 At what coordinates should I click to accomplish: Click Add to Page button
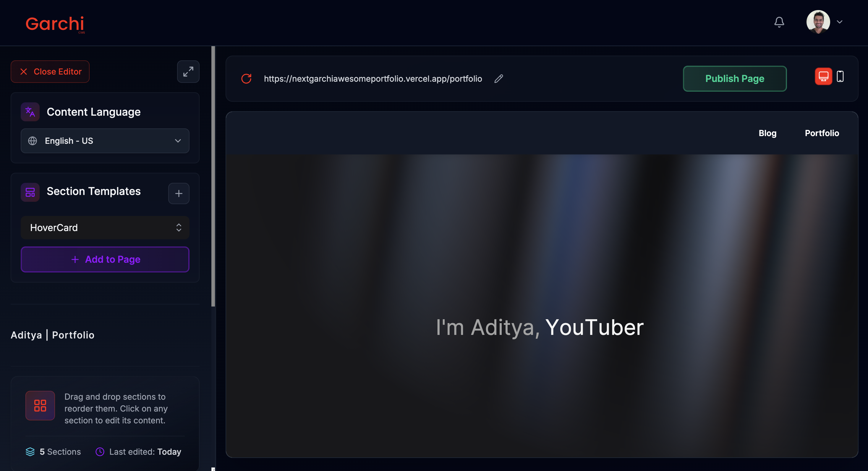click(x=105, y=259)
